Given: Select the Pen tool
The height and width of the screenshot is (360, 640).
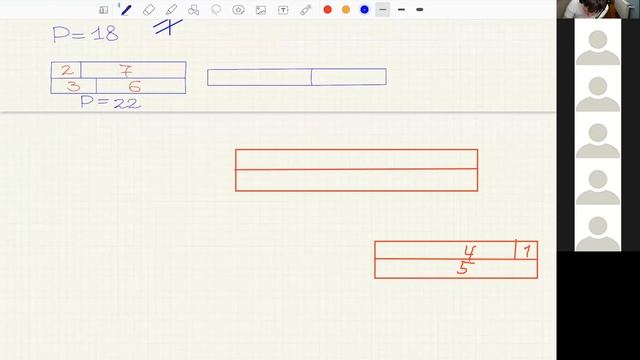Looking at the screenshot, I should point(126,9).
